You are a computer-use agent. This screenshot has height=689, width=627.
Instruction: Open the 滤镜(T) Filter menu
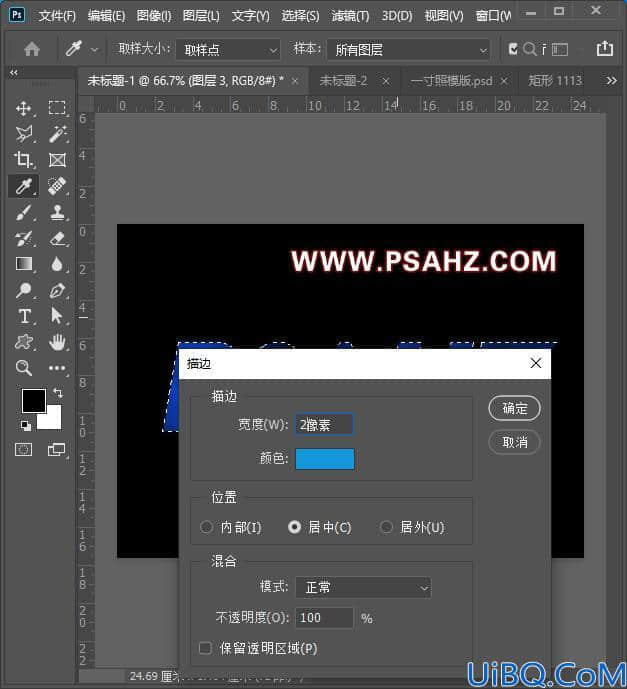tap(350, 16)
